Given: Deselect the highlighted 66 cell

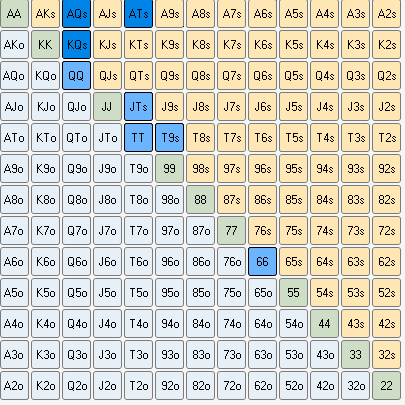Looking at the screenshot, I should (262, 262).
